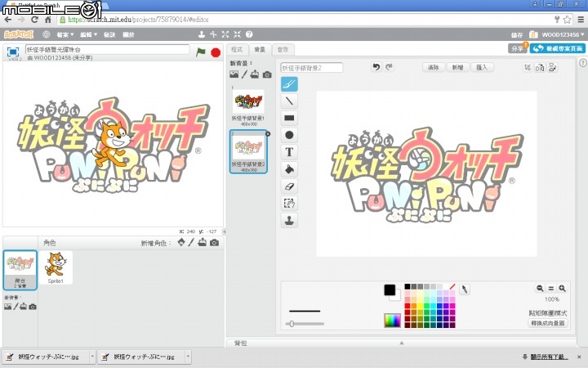The image size is (588, 368).
Task: Undo the last paint action
Action: (376, 67)
